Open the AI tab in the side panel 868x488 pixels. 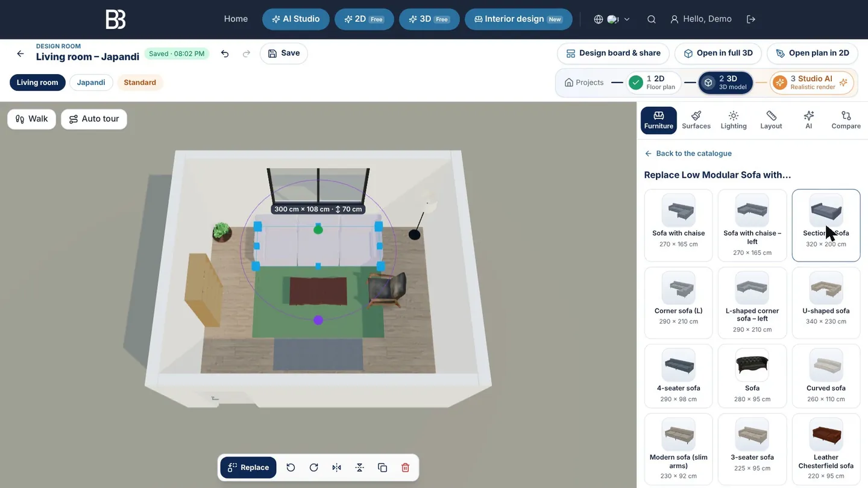808,120
